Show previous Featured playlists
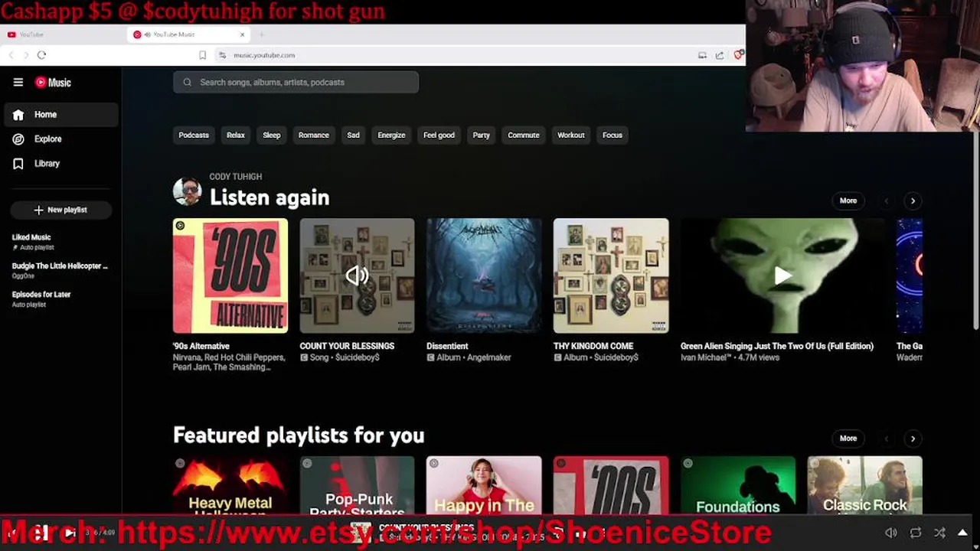The height and width of the screenshot is (551, 980). pos(887,439)
